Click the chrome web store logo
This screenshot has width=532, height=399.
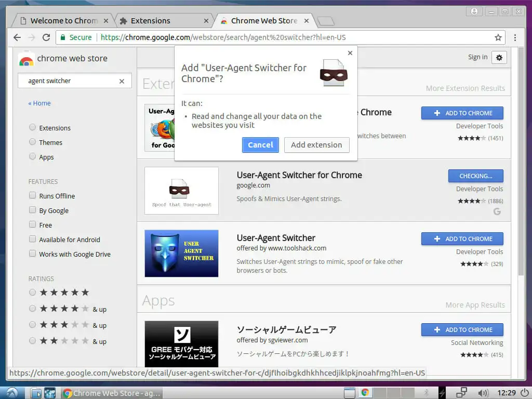coord(26,59)
